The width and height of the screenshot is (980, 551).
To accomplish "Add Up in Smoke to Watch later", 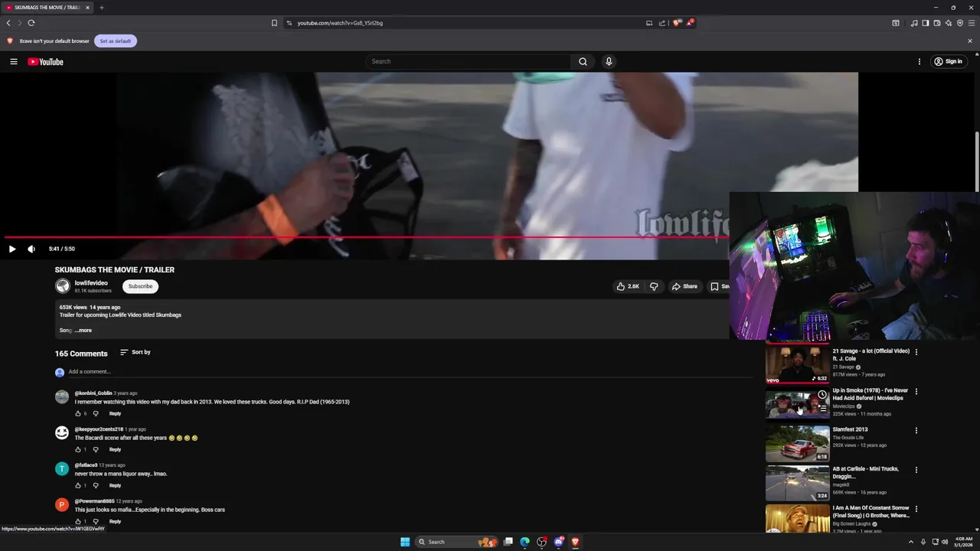I will 822,395.
